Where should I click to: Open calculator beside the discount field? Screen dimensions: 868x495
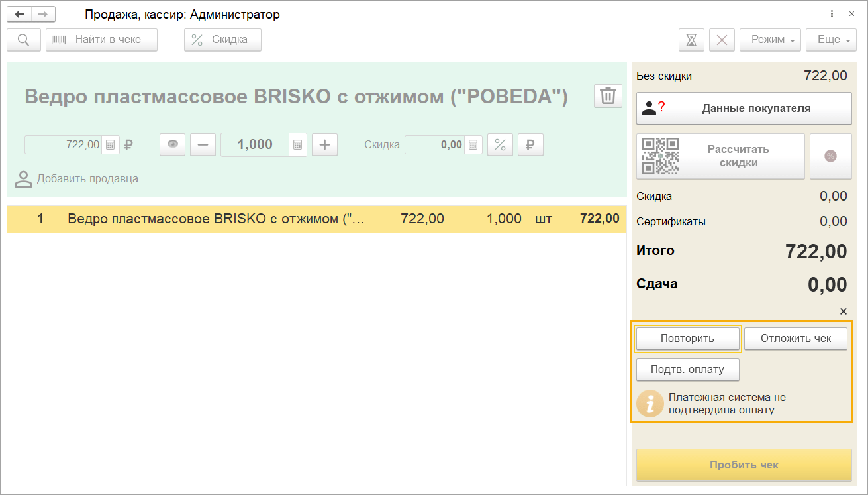473,144
